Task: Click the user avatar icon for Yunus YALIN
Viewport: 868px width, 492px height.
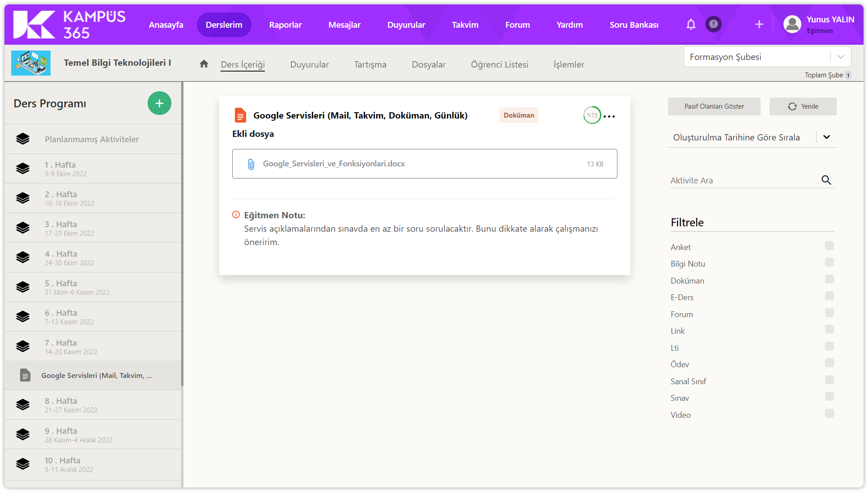Action: (792, 25)
